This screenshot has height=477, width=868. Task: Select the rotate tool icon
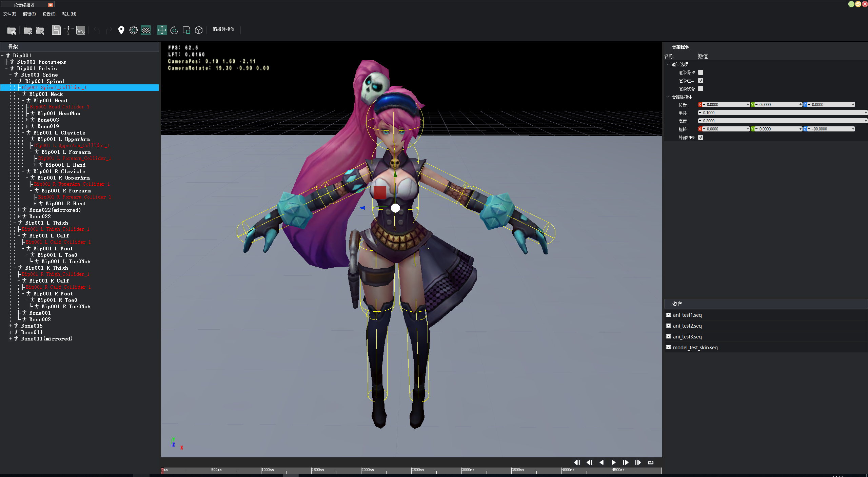174,30
